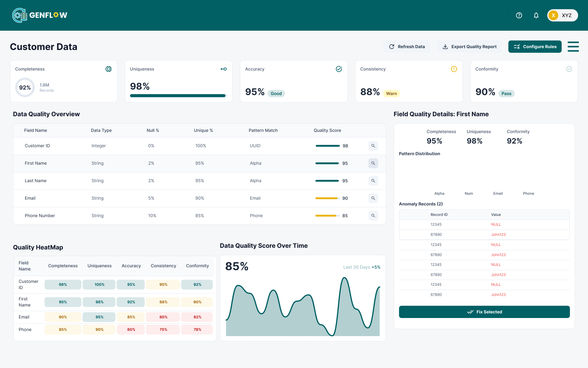Select first John123 anomaly value
This screenshot has width=588, height=368.
click(x=498, y=235)
